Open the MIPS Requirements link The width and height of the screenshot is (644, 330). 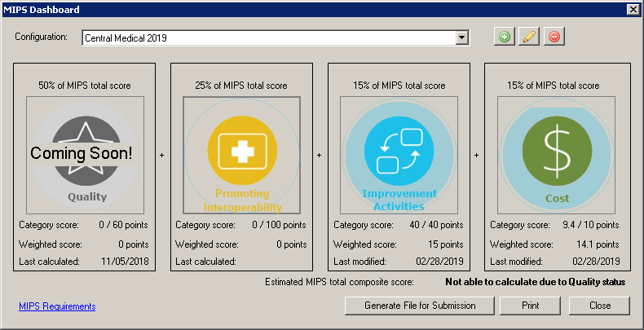(57, 306)
